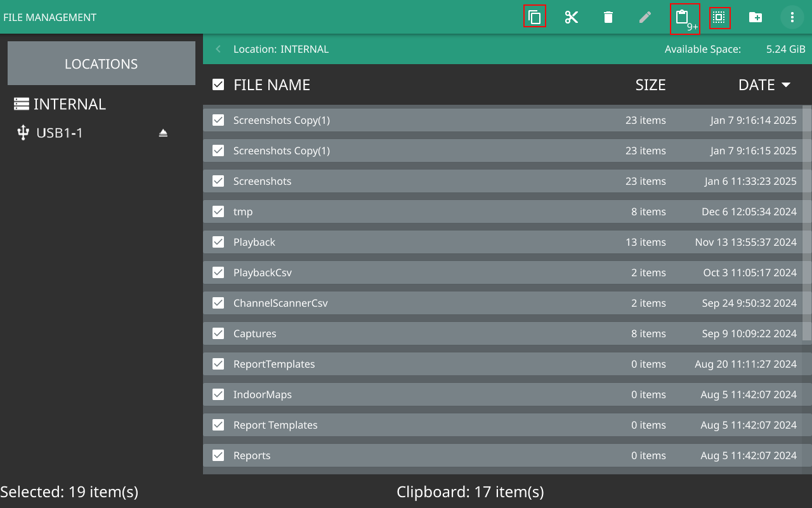The image size is (812, 508).
Task: Toggle the DATE sort order arrow
Action: point(785,85)
